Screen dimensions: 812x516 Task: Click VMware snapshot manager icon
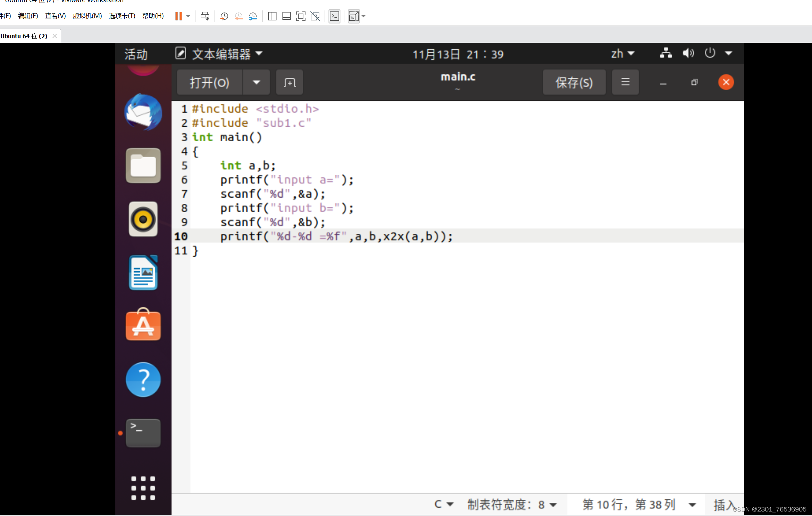coord(253,16)
